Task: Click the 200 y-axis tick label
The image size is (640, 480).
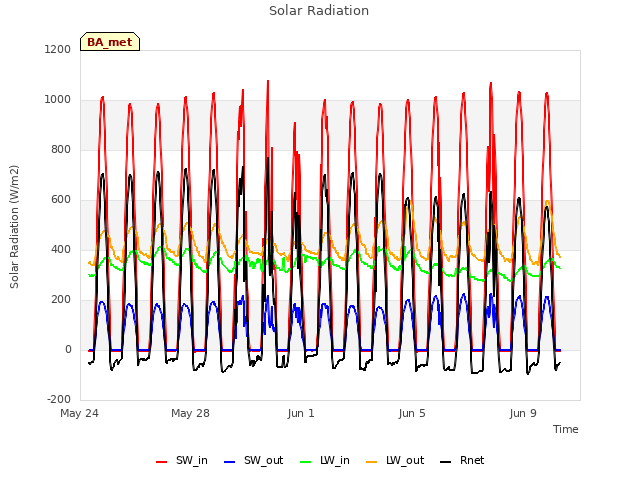Action: coord(61,300)
